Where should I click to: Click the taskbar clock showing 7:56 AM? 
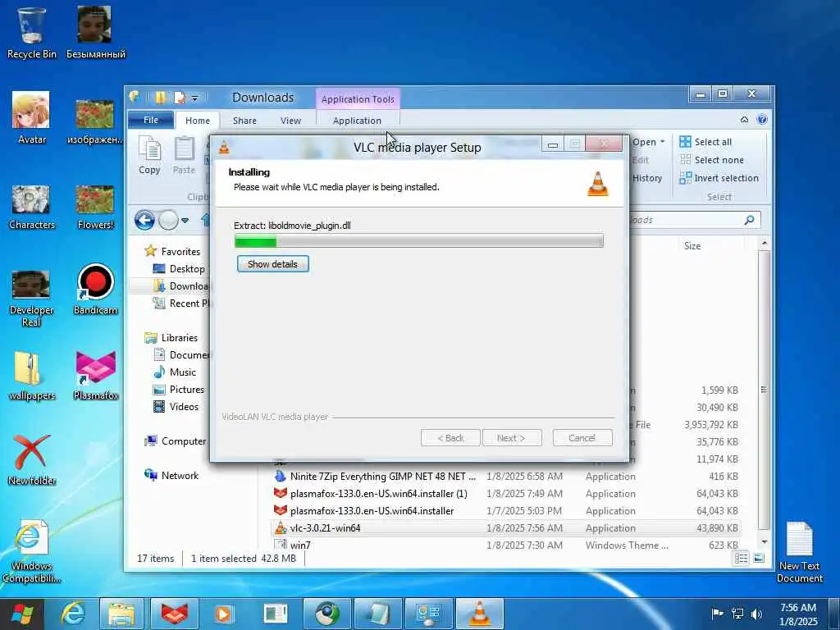click(798, 614)
